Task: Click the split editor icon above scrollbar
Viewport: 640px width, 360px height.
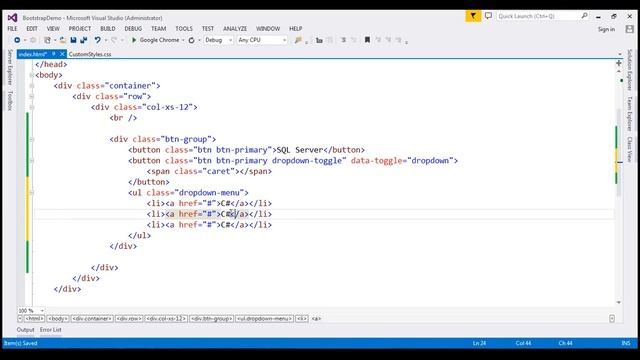Action: coord(619,63)
